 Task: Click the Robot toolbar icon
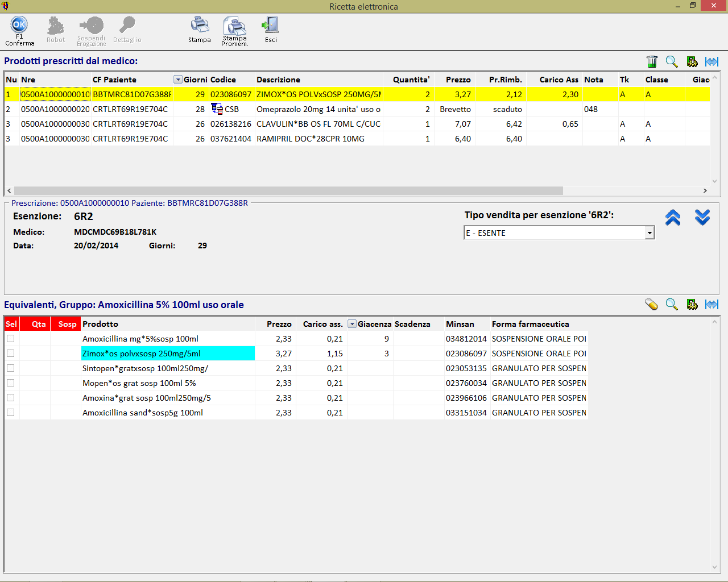tap(56, 26)
